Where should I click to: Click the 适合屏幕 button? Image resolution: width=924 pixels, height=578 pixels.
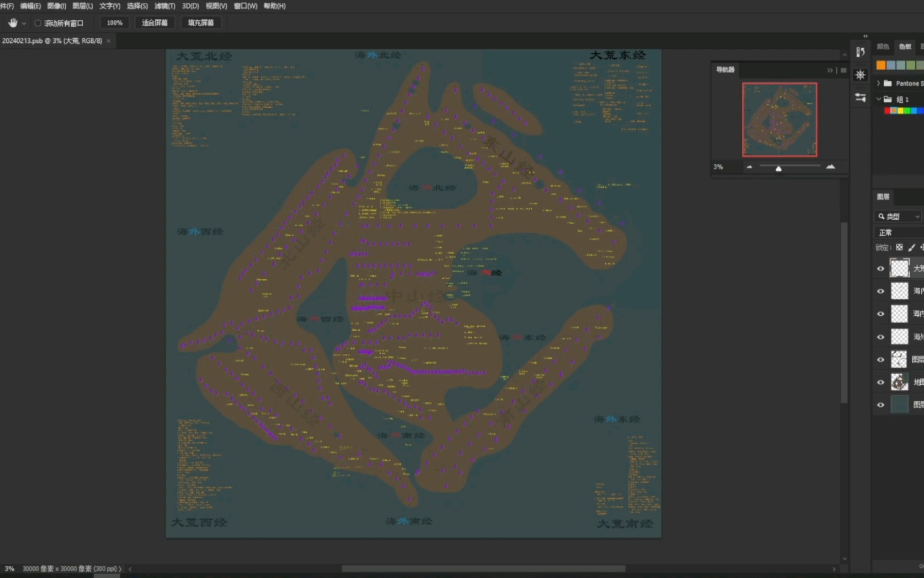pyautogui.click(x=155, y=23)
